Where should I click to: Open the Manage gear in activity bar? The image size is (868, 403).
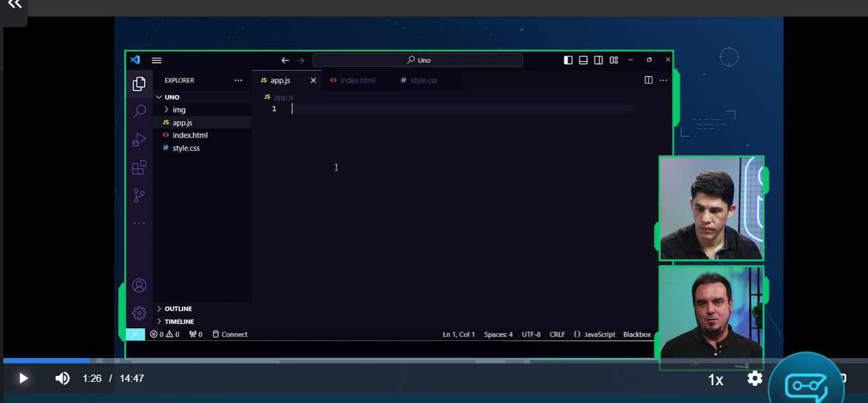point(139,313)
